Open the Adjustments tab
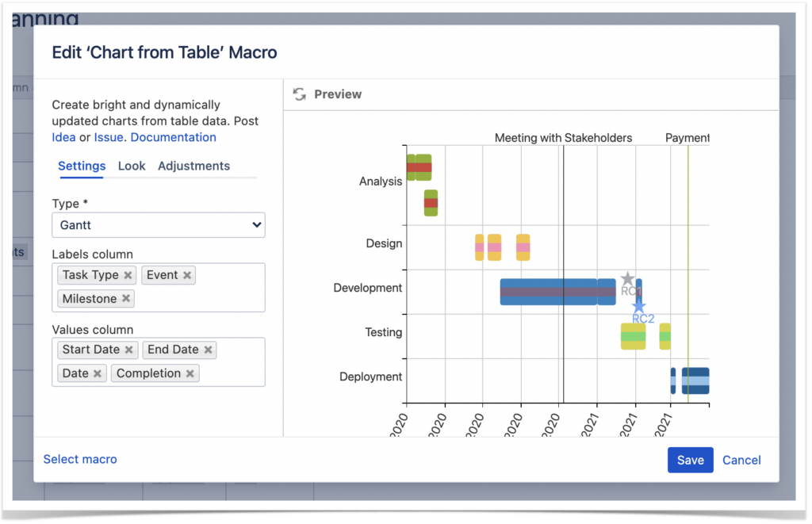This screenshot has width=812, height=524. (x=193, y=166)
